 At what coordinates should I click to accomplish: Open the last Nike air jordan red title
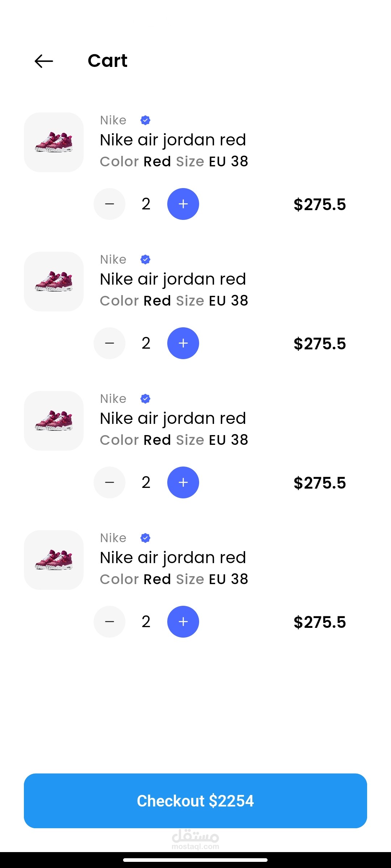(173, 558)
